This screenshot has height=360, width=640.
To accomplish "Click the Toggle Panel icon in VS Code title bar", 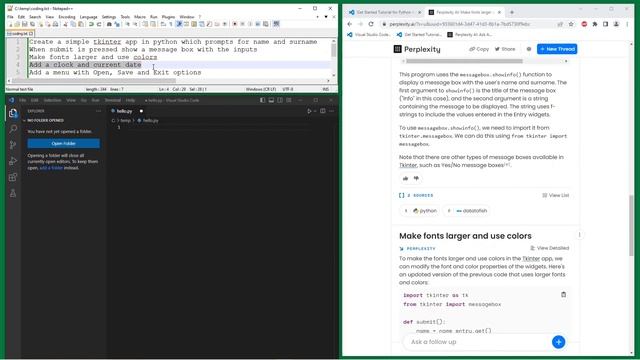I will pos(271,100).
